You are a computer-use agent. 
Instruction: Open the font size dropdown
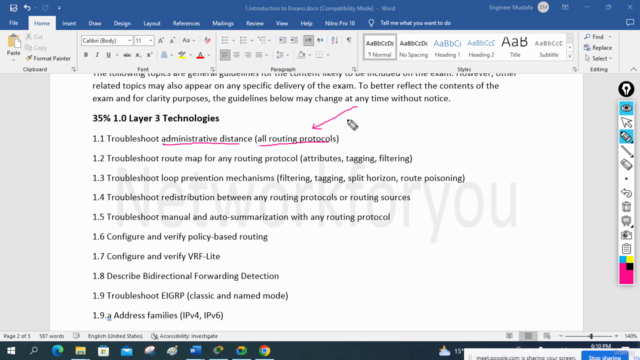[x=151, y=40]
